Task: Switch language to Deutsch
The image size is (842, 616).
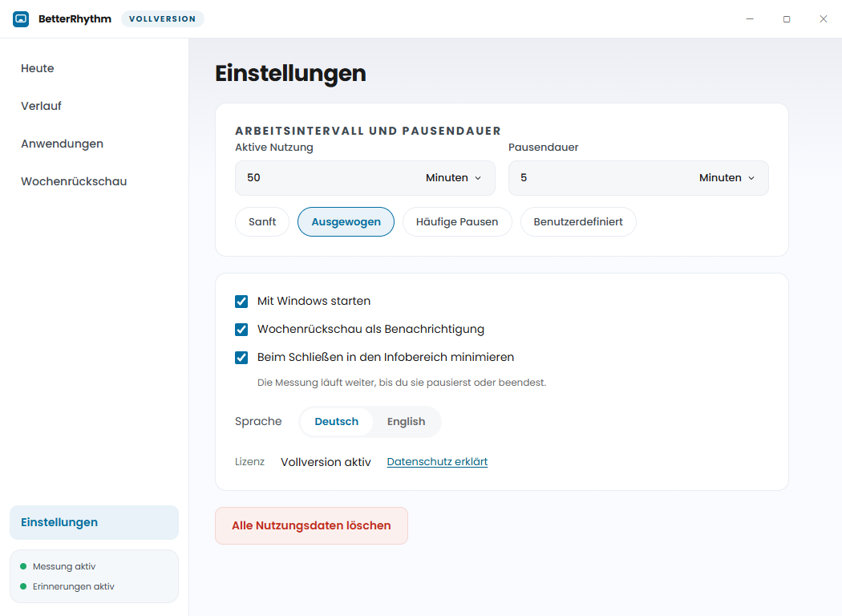Action: [x=337, y=422]
